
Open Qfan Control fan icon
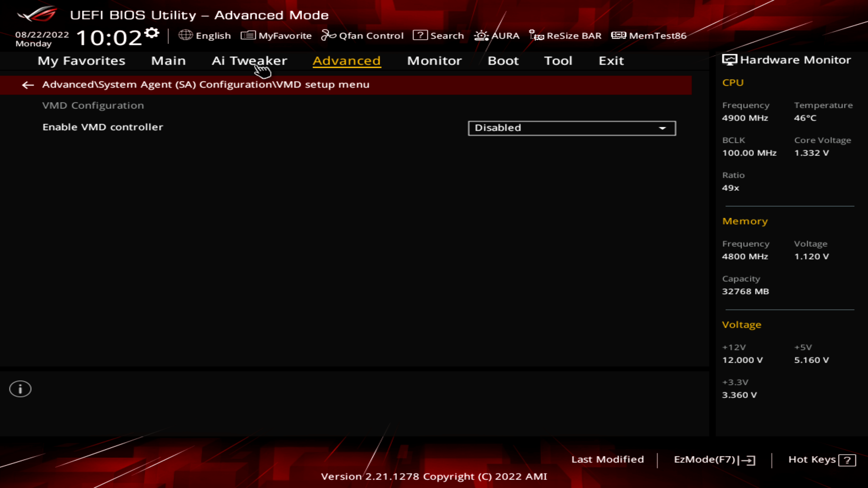pos(328,35)
